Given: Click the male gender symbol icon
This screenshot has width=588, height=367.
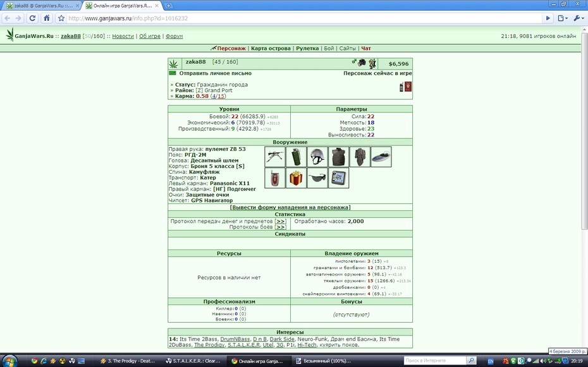Looking at the screenshot, I should pyautogui.click(x=353, y=61).
